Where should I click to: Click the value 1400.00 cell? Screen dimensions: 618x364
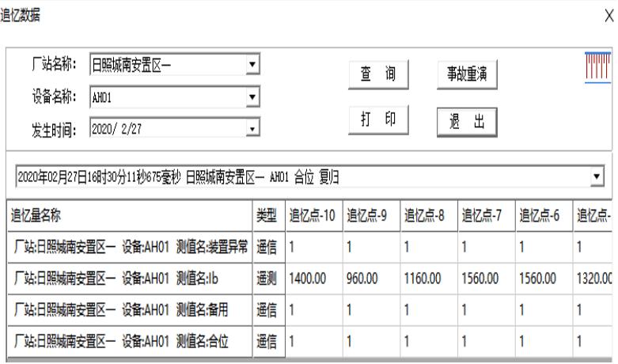tap(314, 279)
